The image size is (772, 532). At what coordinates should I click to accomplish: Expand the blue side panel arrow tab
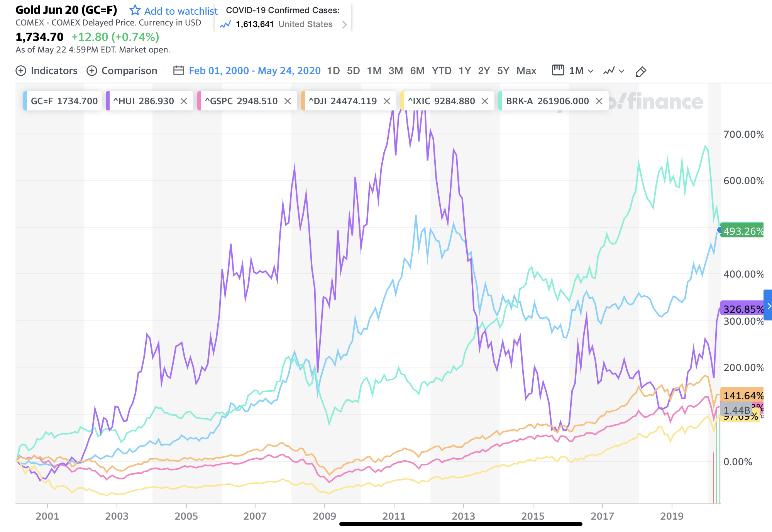tap(768, 305)
